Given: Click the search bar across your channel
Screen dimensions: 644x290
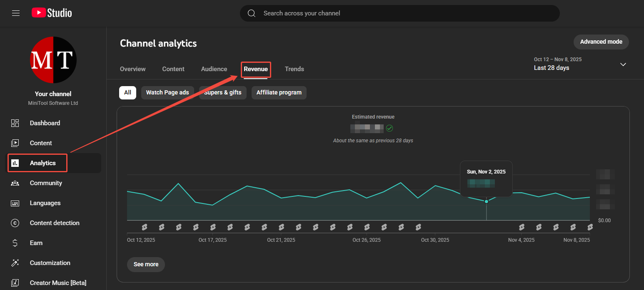Looking at the screenshot, I should pyautogui.click(x=399, y=13).
